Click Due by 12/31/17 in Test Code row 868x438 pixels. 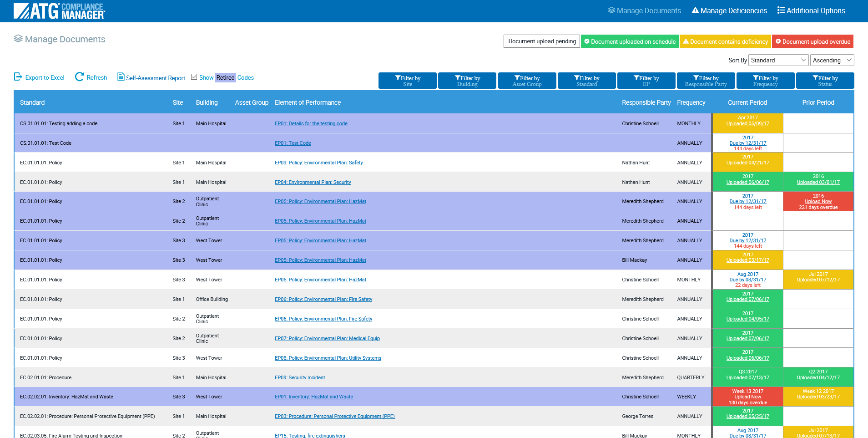coord(747,143)
